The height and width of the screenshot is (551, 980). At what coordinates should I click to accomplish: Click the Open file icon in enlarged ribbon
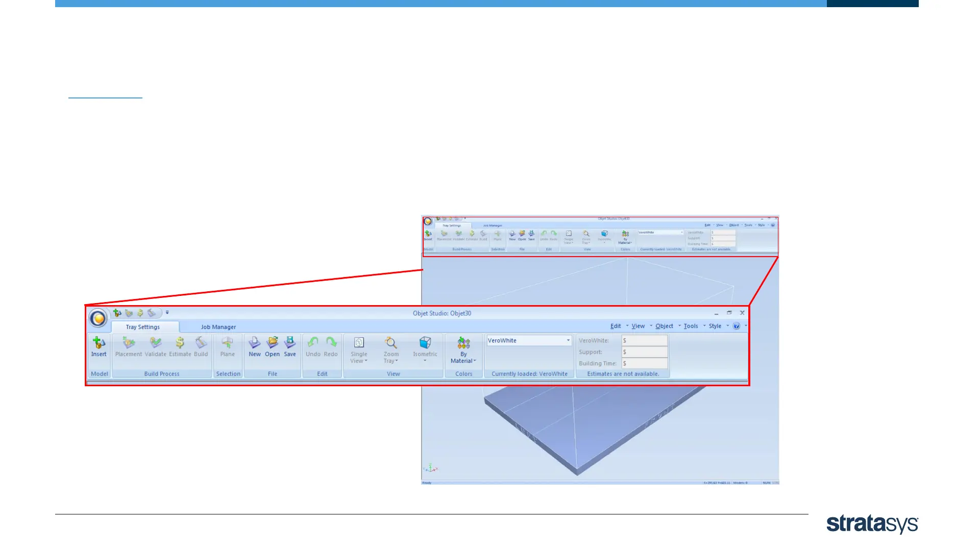coord(273,343)
